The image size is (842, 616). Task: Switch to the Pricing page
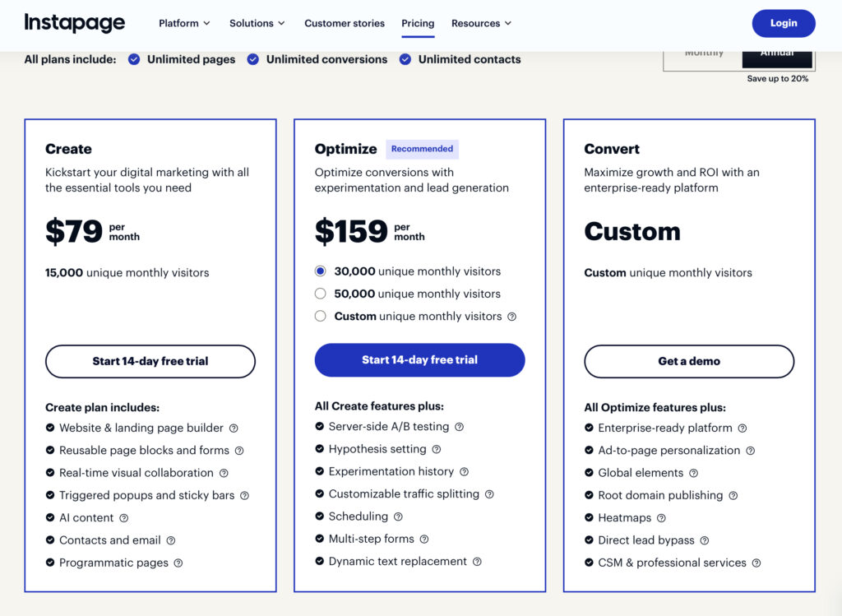click(418, 24)
